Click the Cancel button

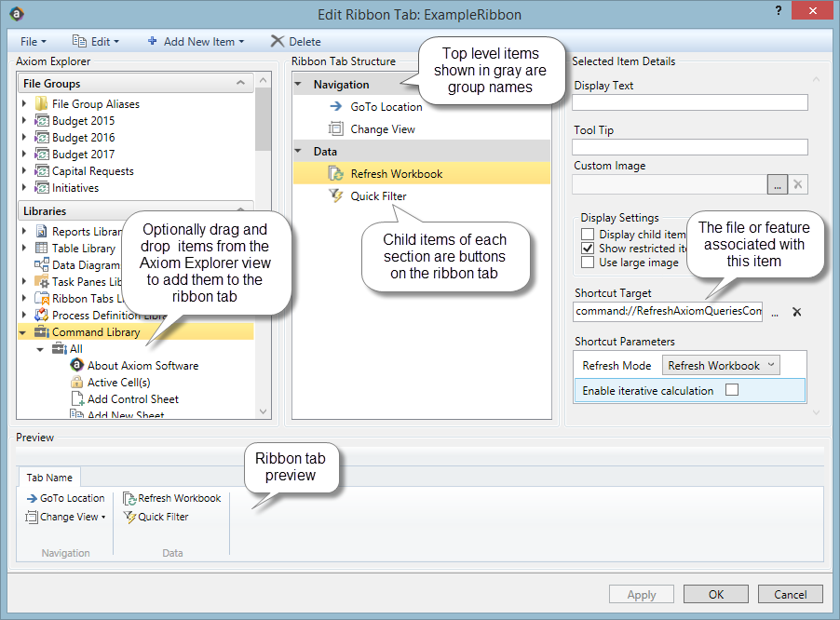791,594
